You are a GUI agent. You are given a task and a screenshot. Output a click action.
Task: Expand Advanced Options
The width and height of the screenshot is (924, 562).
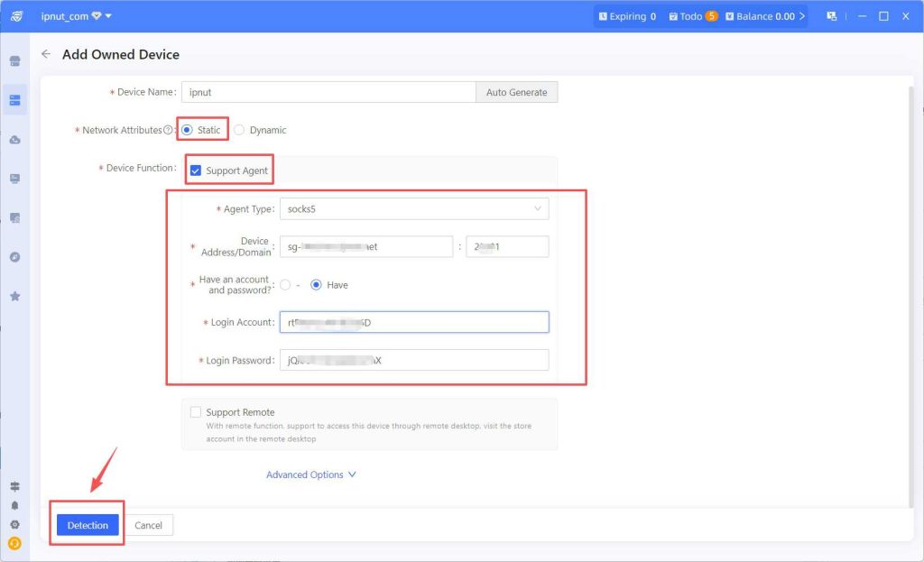pyautogui.click(x=311, y=474)
